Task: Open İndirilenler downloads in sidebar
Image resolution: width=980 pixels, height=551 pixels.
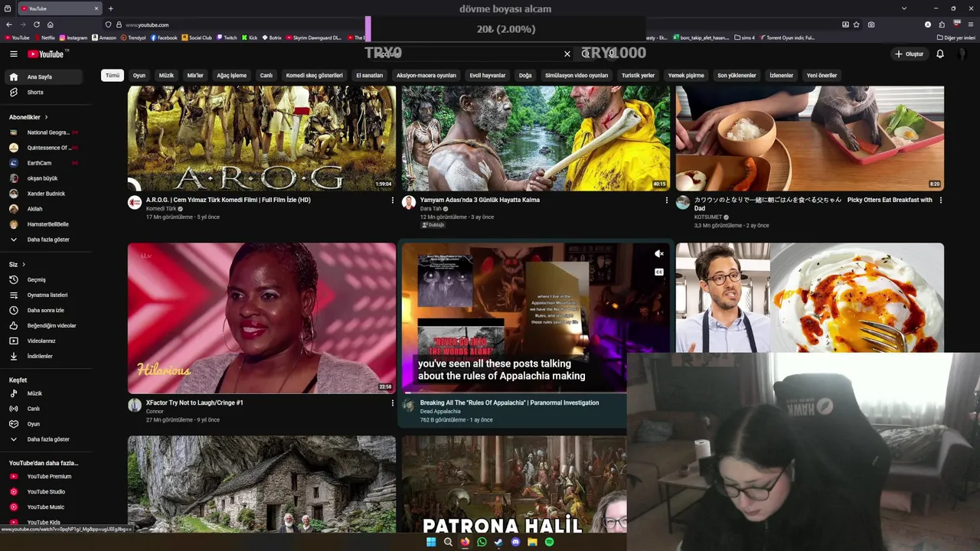Action: pyautogui.click(x=44, y=356)
